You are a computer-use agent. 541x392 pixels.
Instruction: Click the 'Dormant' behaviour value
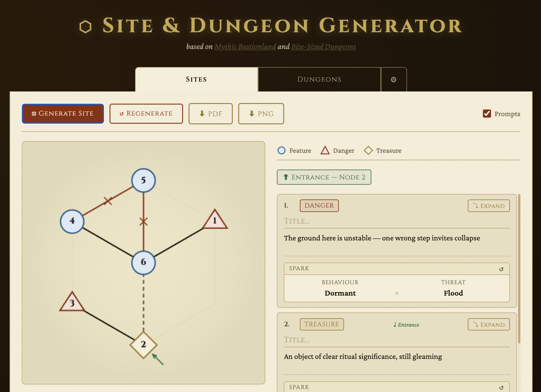[x=340, y=293]
